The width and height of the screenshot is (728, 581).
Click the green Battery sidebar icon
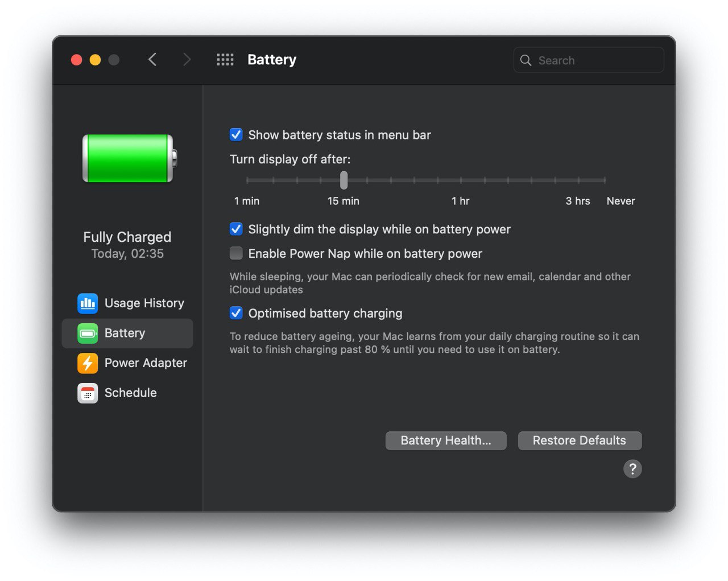[x=88, y=333]
